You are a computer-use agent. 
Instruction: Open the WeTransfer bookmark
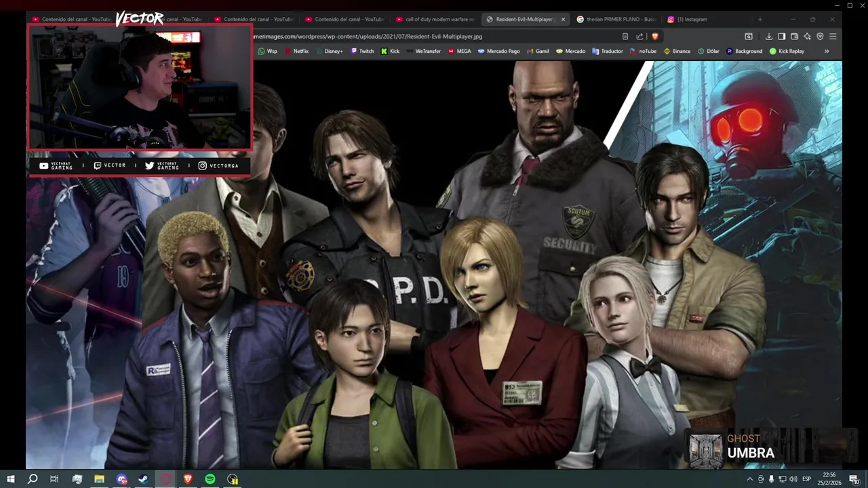coord(423,51)
